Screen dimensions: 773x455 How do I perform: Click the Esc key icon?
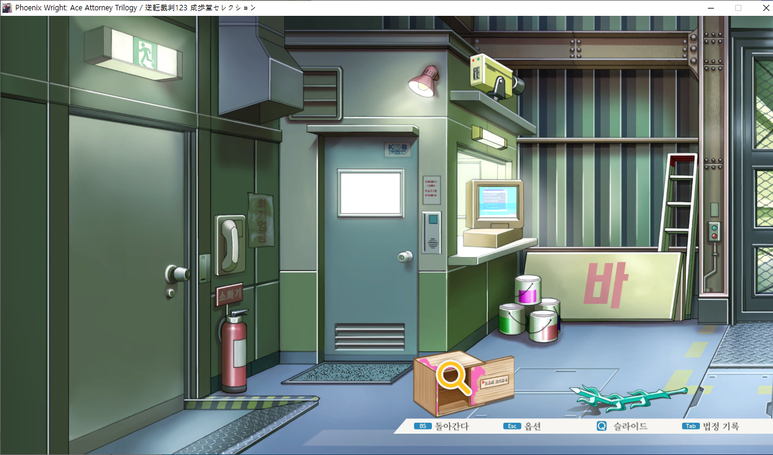click(x=512, y=426)
